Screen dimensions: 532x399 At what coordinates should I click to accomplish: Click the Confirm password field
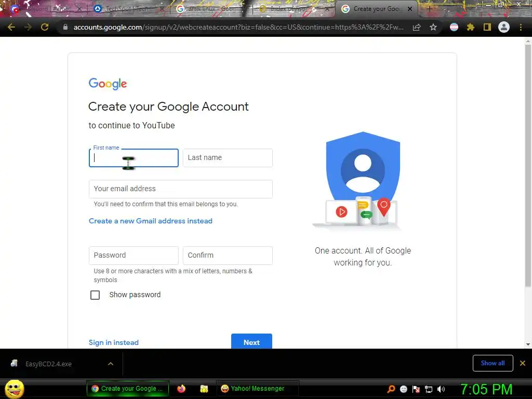(228, 256)
